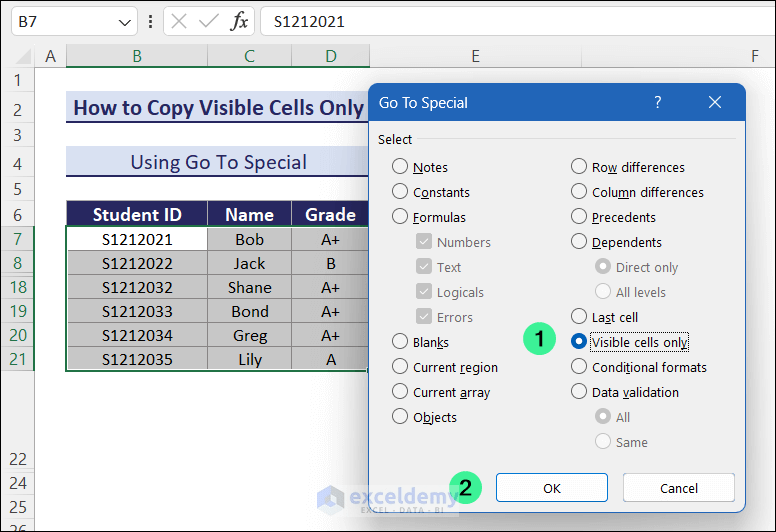Viewport: 776px width, 532px height.
Task: Click cell containing S1212022
Action: [137, 263]
